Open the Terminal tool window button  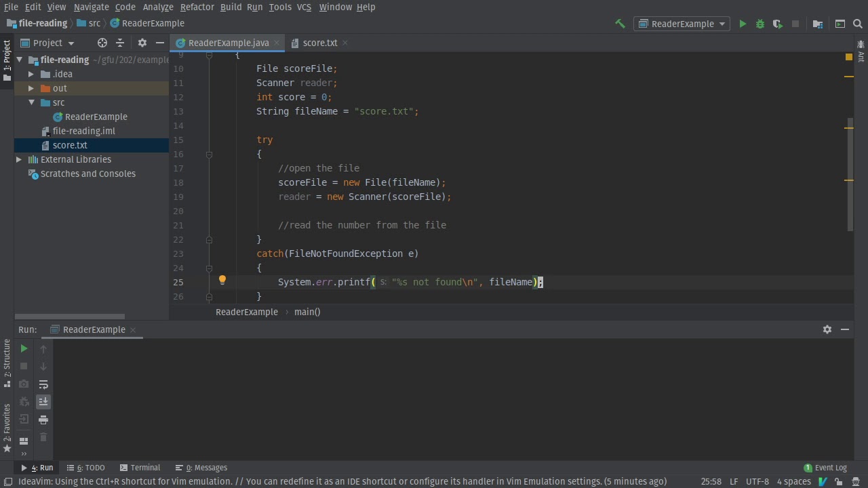click(x=140, y=468)
